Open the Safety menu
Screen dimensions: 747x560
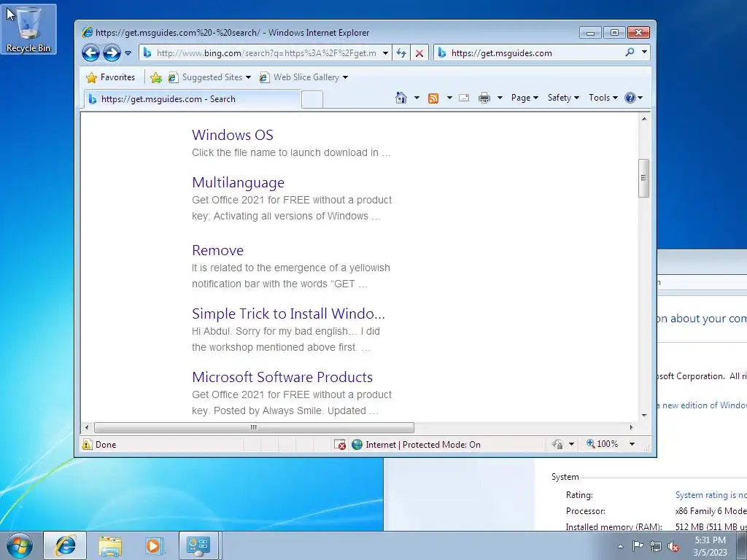563,98
